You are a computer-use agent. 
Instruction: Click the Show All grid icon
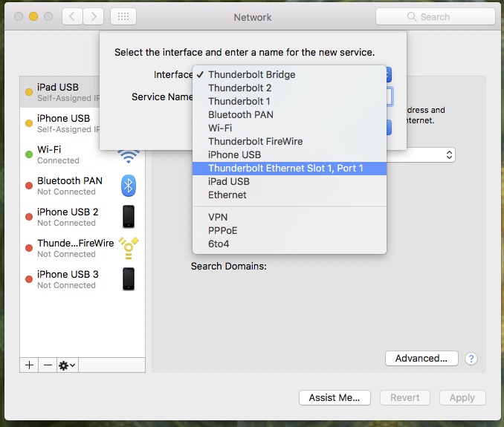click(123, 16)
